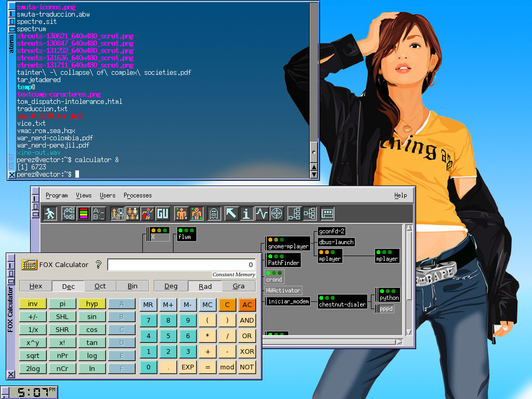Open the Processes menu
The width and height of the screenshot is (532, 399).
click(138, 195)
